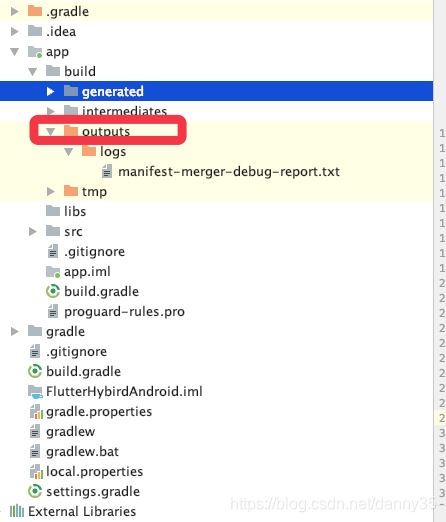Select manifest-merger-debug-report.txt in the tree

[229, 172]
